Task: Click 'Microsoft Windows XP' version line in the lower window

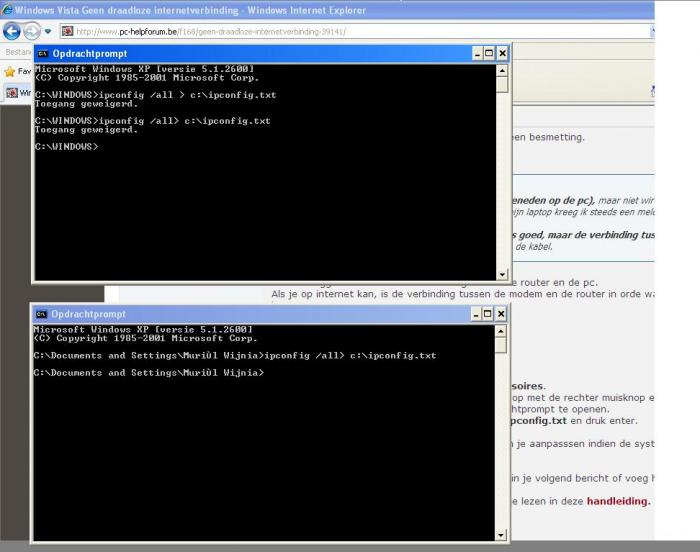Action: [143, 330]
